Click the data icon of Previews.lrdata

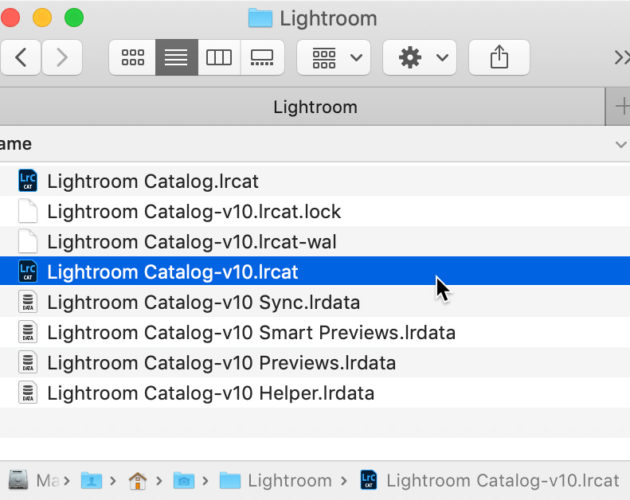(28, 362)
